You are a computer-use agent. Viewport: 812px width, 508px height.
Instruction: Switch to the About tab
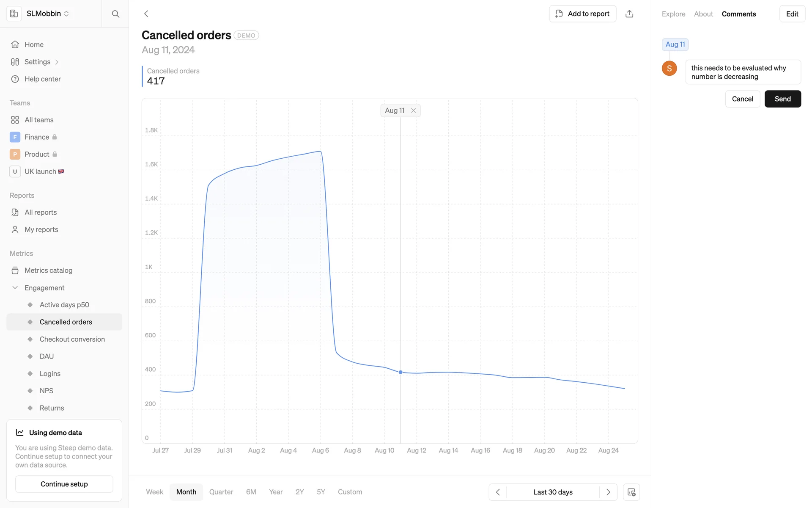point(703,14)
